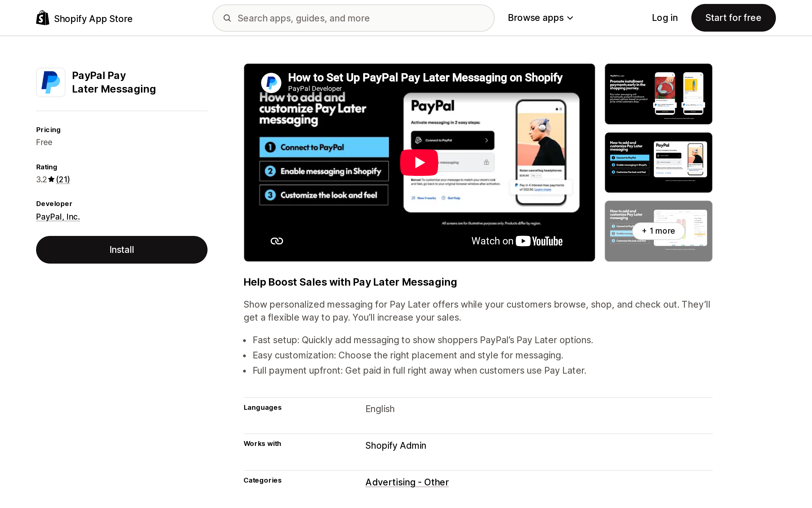This screenshot has width=812, height=508.
Task: Play the YouTube video with red play button
Action: point(419,163)
